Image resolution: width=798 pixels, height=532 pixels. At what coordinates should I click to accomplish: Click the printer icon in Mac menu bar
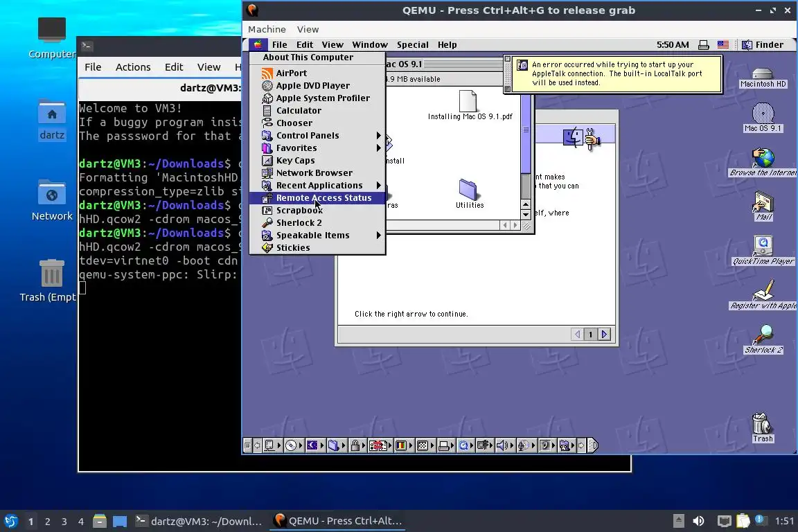[x=703, y=45]
